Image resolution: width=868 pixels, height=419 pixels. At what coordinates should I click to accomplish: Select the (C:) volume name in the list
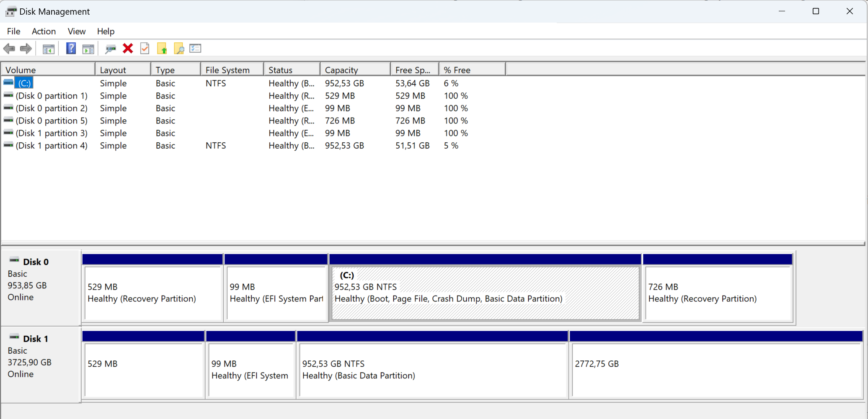[x=24, y=83]
